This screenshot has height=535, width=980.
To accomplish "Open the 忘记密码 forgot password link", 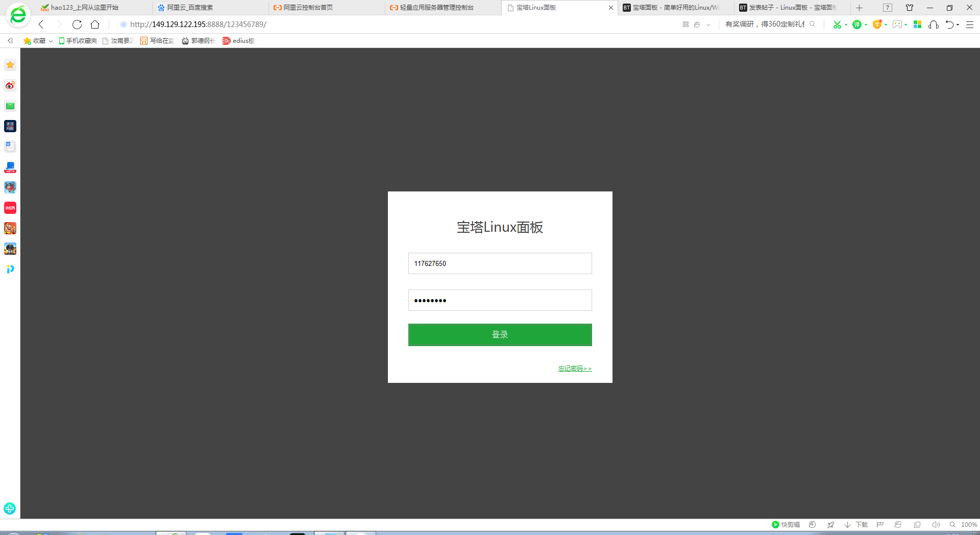I will (x=574, y=368).
